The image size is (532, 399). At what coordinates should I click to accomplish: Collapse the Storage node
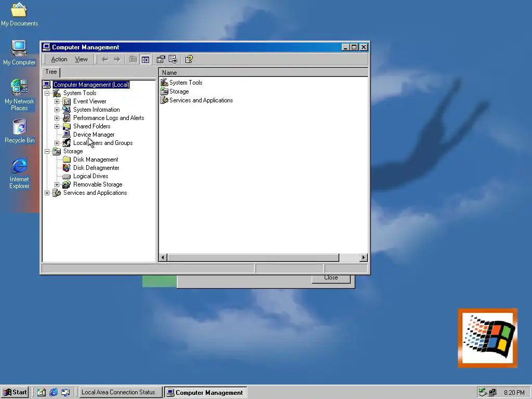coord(47,151)
